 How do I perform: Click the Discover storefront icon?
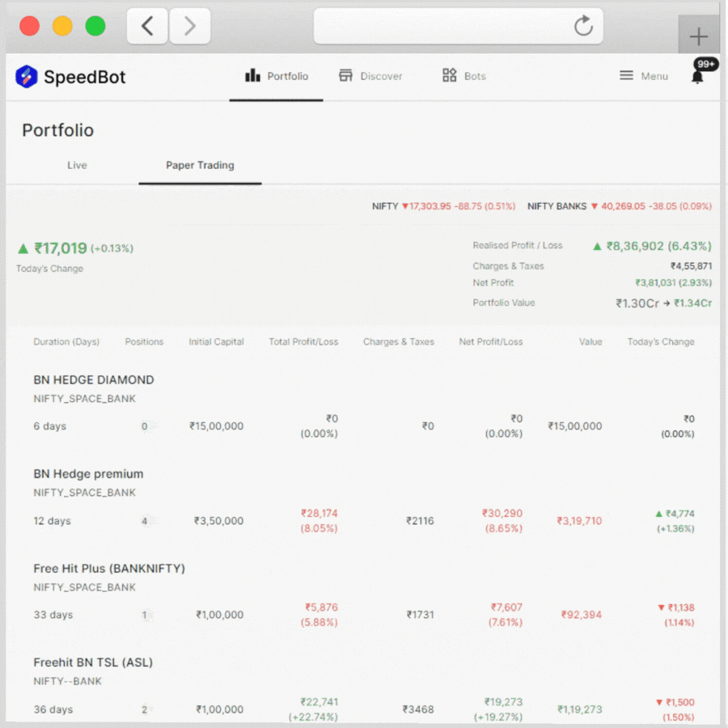tap(345, 75)
